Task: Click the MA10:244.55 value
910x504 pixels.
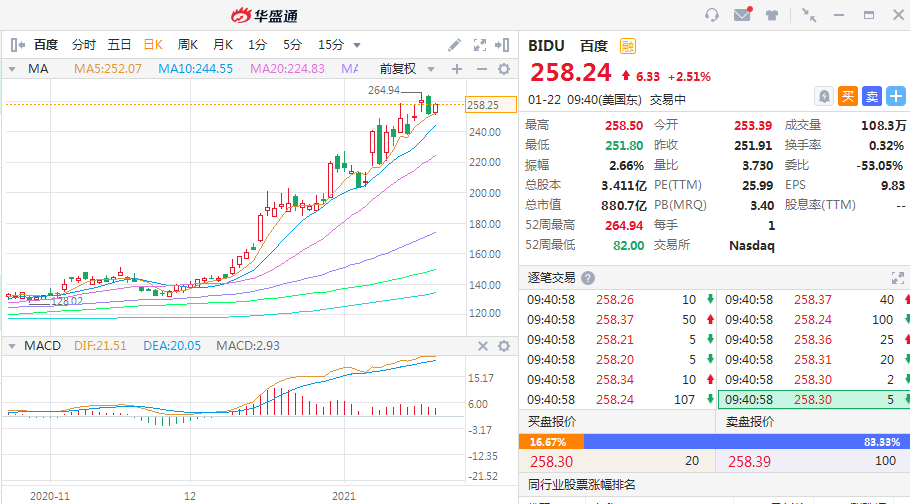Action: coord(196,69)
